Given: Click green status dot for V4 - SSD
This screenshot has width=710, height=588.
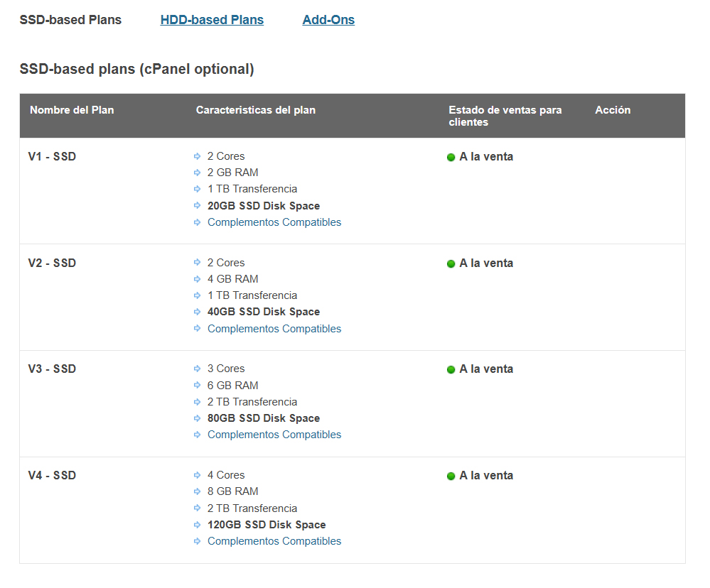Looking at the screenshot, I should coord(451,477).
